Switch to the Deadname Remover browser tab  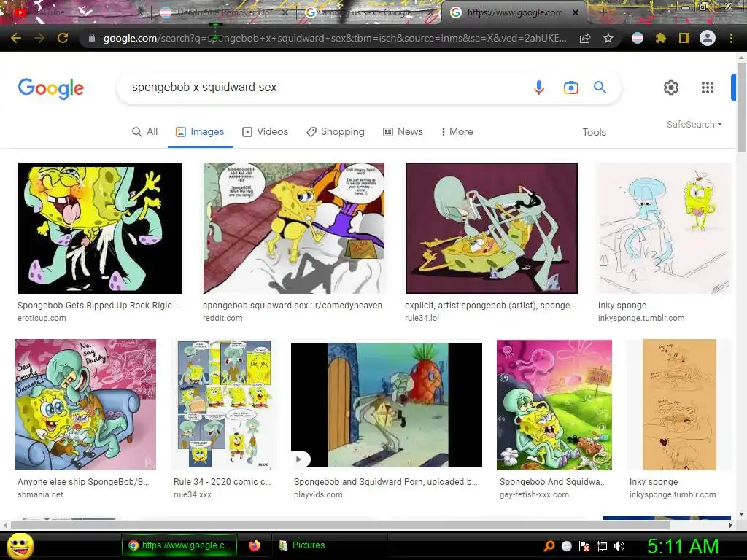224,12
